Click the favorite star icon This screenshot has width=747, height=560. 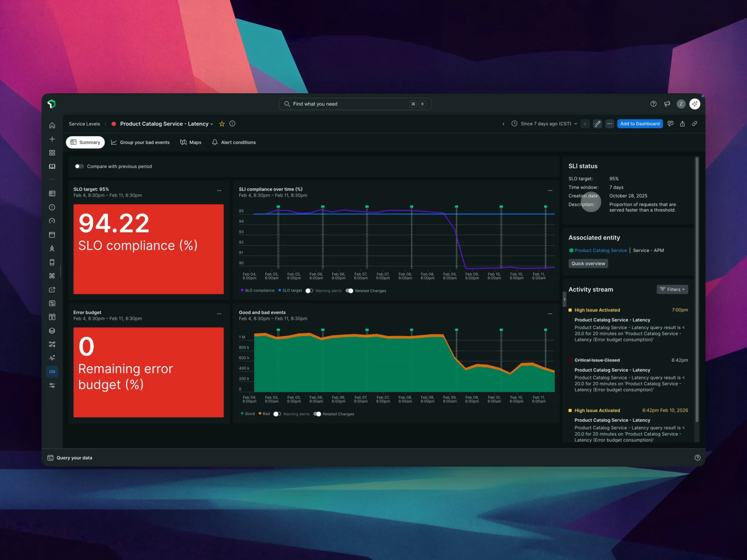[x=222, y=124]
